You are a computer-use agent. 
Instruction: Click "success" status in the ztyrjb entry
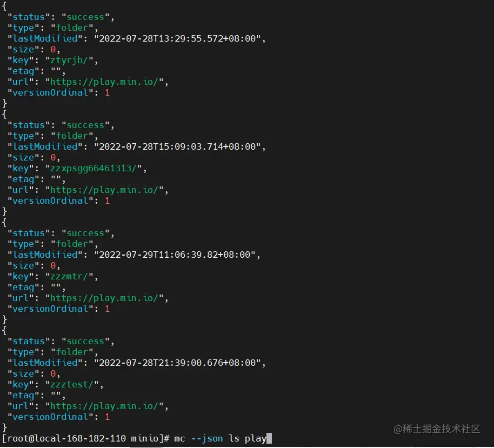(x=85, y=17)
